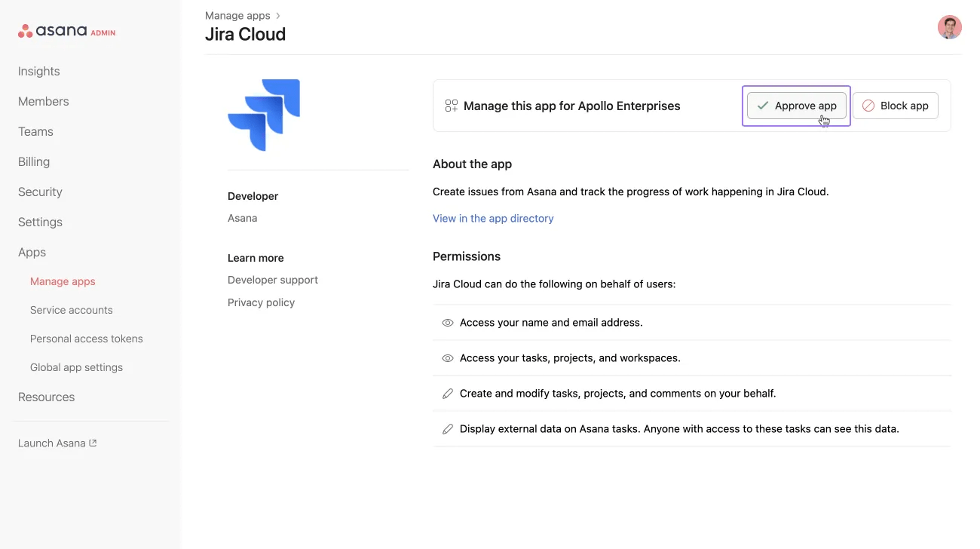This screenshot has width=980, height=549.
Task: Open View in the app directory link
Action: point(493,219)
